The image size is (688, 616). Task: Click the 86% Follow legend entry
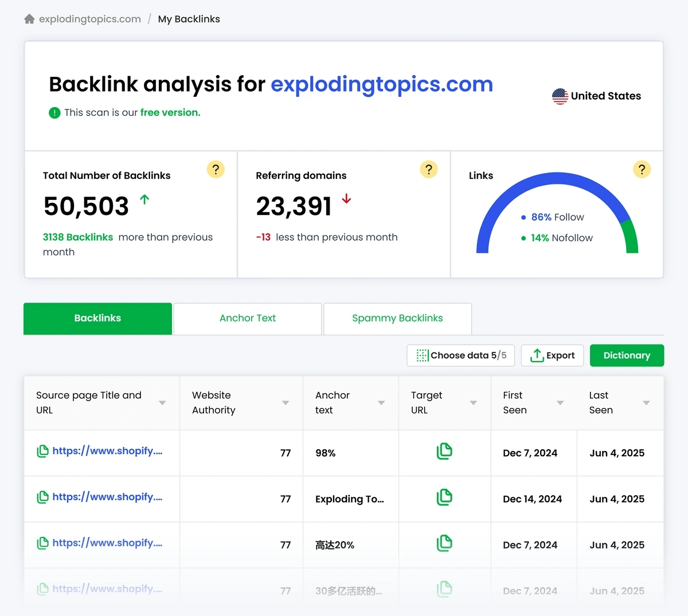click(x=553, y=217)
